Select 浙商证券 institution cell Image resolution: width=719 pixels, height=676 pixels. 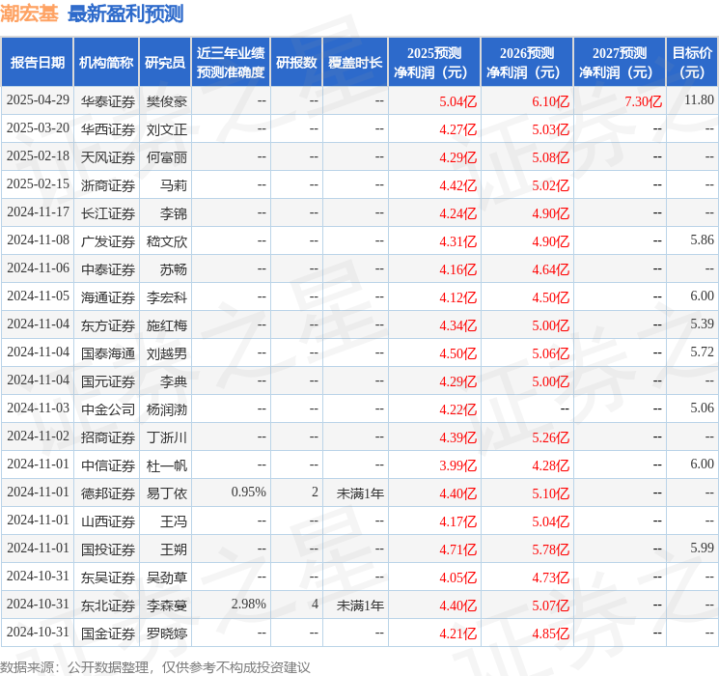108,185
